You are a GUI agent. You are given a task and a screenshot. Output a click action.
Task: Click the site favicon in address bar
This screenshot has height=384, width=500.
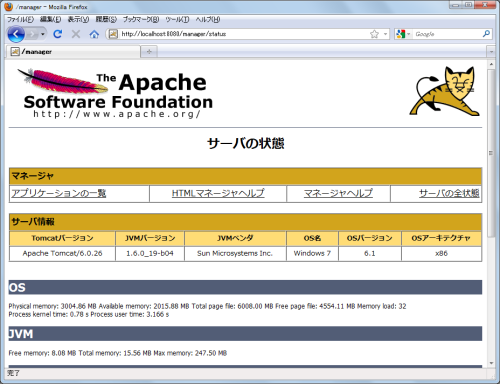point(113,34)
